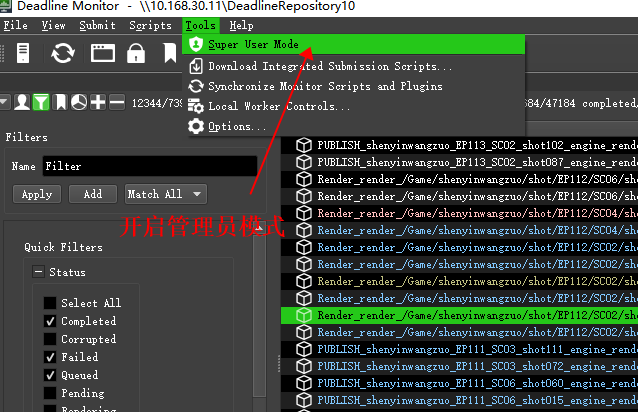Open the Scripts menu
638x412 pixels.
150,25
